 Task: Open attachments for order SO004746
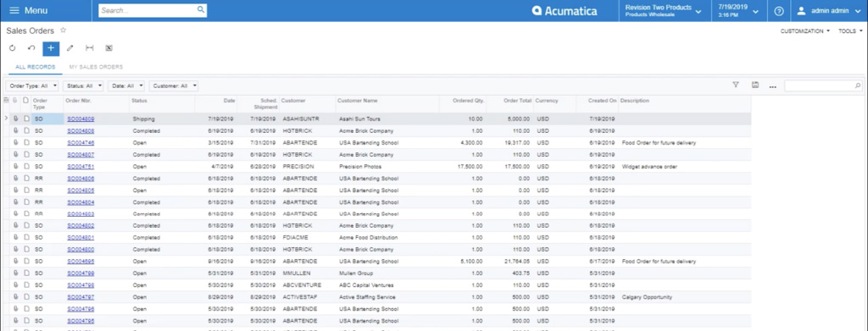tap(16, 142)
